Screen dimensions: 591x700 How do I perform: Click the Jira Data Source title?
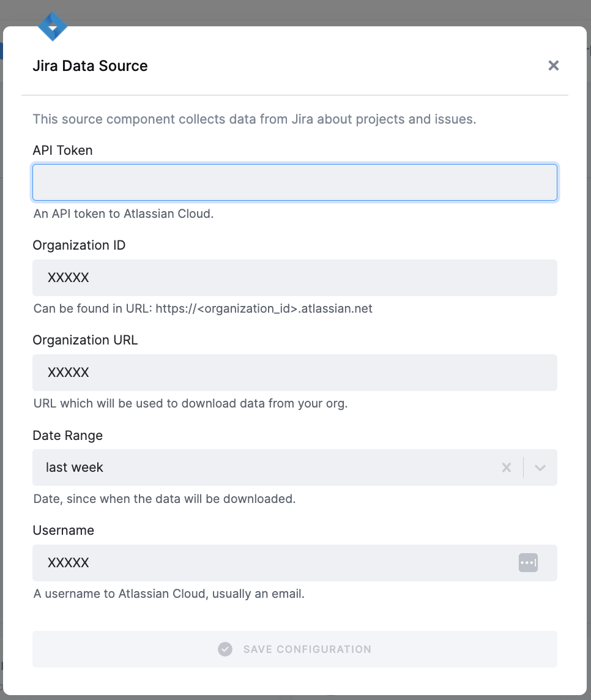90,65
